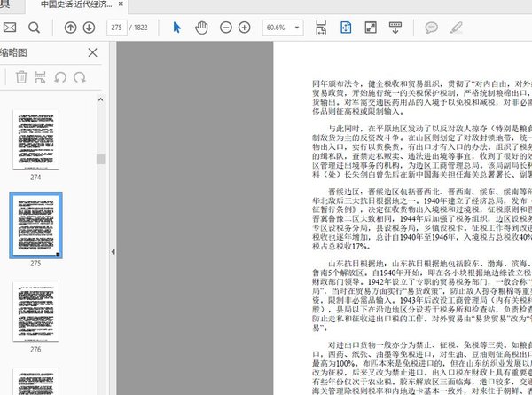Click the email envelope icon
Screen dimensions: 532x395
[x=10, y=28]
